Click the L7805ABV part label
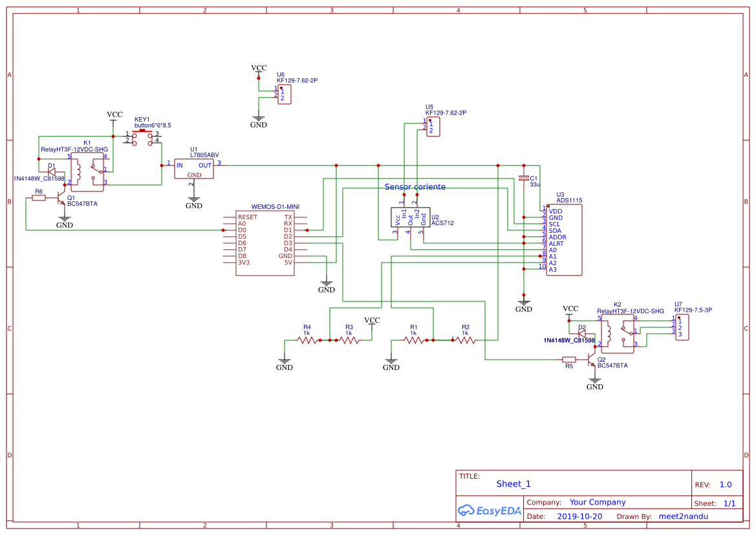 204,155
